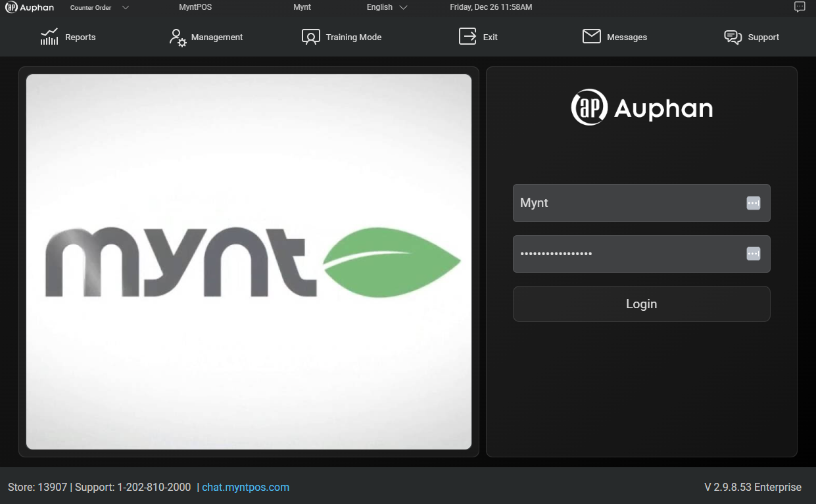Open the Messages label

(x=627, y=37)
